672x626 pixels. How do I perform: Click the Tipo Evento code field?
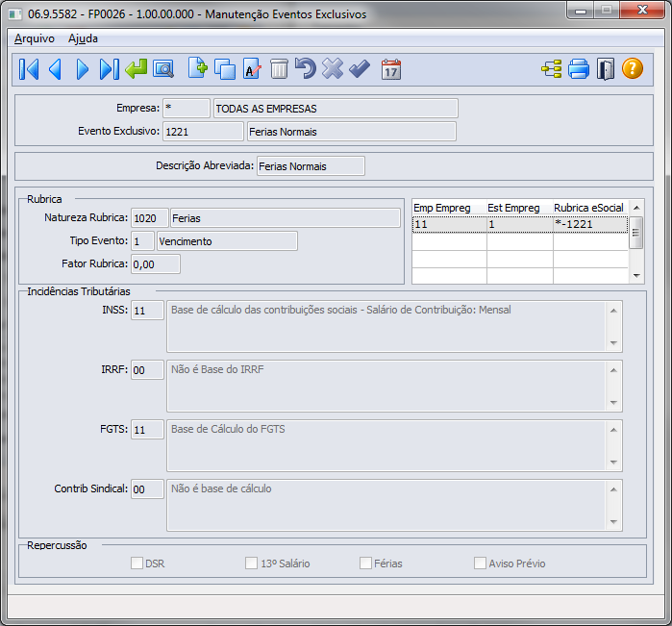[x=142, y=241]
